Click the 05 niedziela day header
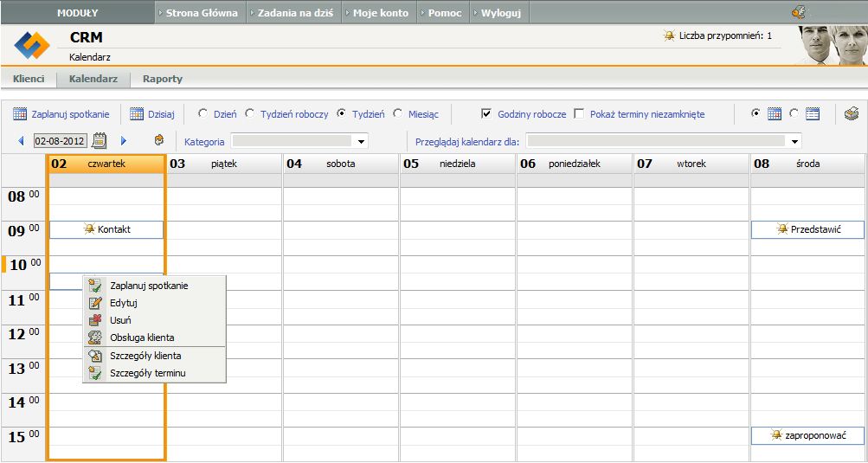This screenshot has width=868, height=463. [x=458, y=164]
